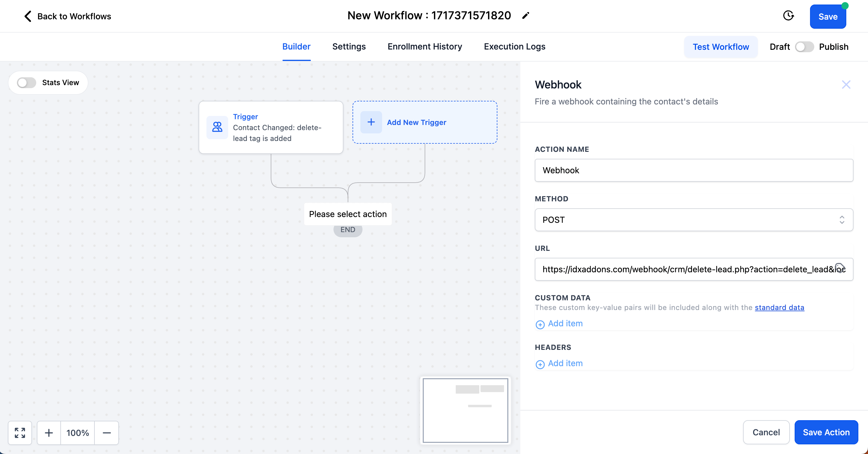Zoom out with the minus icon

(x=107, y=433)
